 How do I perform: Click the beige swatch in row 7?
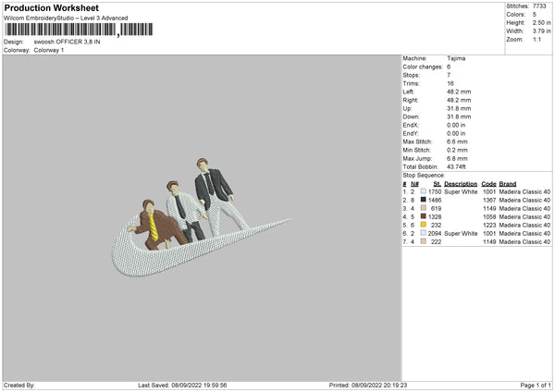tap(424, 241)
